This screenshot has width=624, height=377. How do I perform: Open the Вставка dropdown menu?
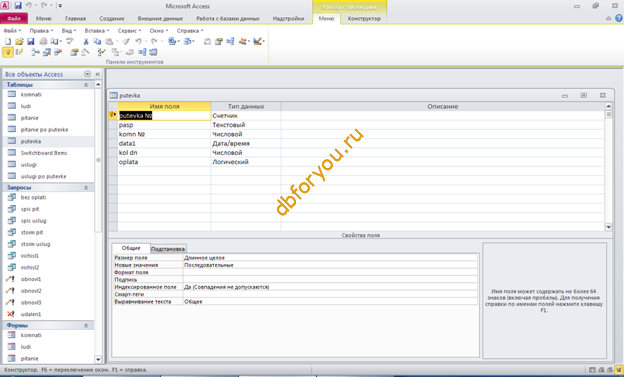(x=97, y=30)
